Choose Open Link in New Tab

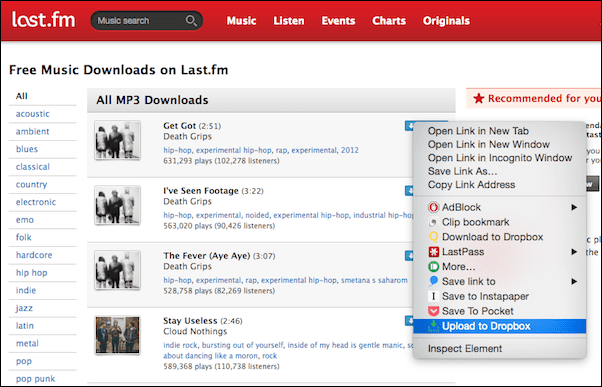[x=478, y=131]
